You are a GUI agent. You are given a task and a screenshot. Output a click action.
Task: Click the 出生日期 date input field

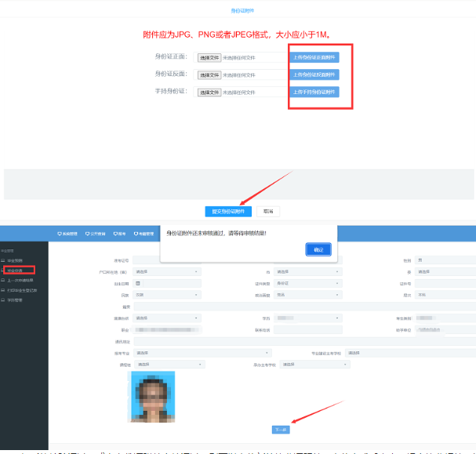point(172,283)
